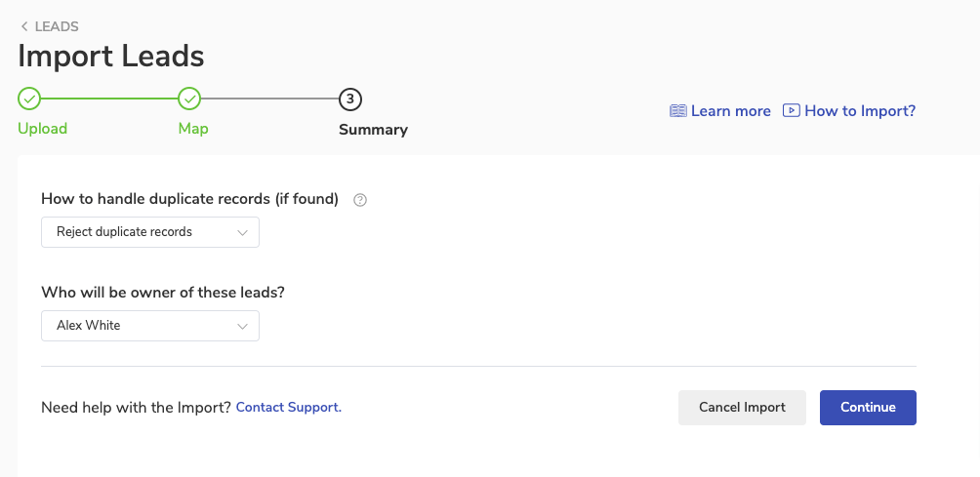Click the Upload step green checkmark
The image size is (980, 477).
click(29, 99)
